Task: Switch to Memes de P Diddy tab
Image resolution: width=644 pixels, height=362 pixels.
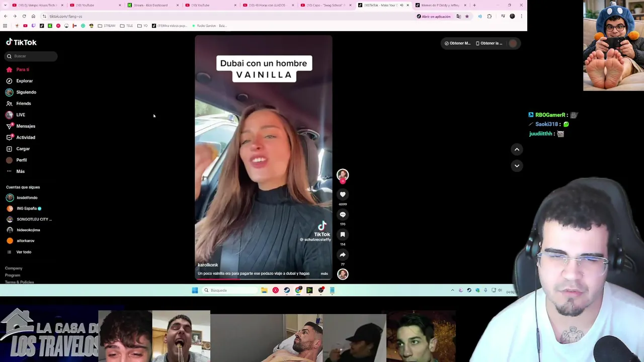Action: click(440, 5)
